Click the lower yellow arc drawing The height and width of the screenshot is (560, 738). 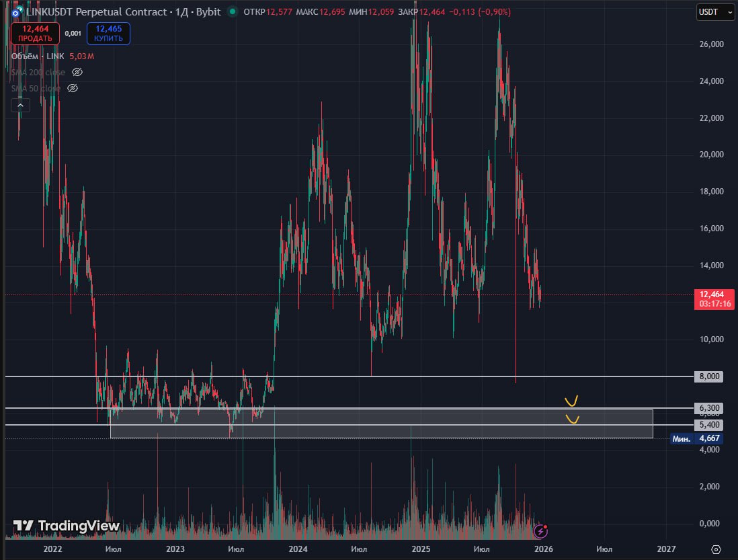[x=572, y=419]
